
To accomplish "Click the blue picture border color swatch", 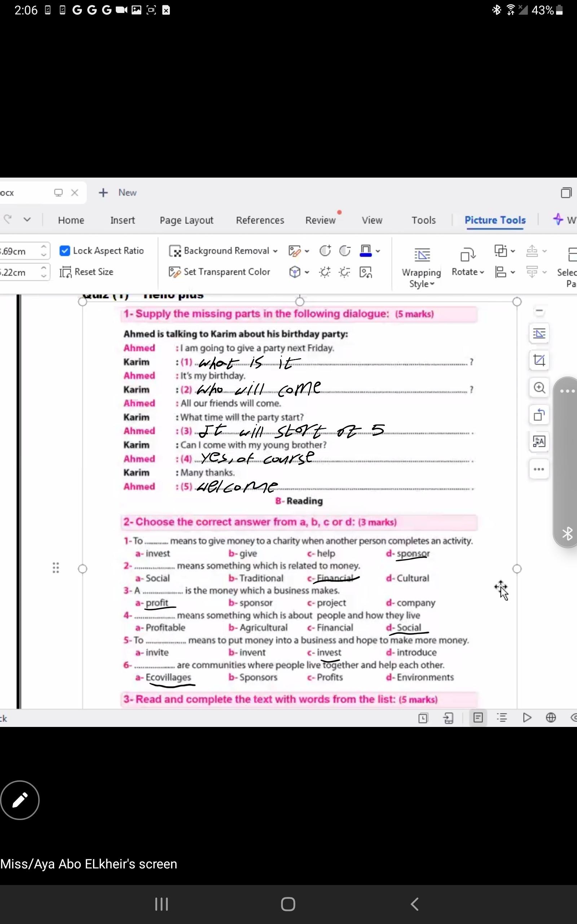I will [x=366, y=251].
